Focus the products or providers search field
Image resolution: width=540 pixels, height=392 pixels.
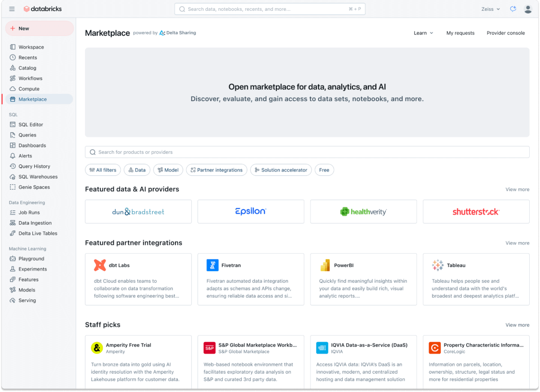[307, 152]
